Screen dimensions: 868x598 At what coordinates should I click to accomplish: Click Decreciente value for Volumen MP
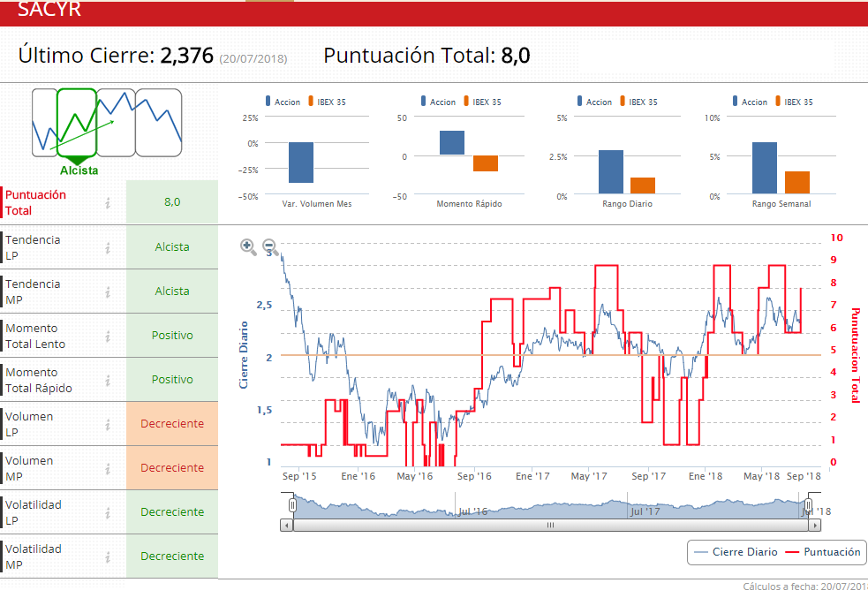pyautogui.click(x=172, y=468)
